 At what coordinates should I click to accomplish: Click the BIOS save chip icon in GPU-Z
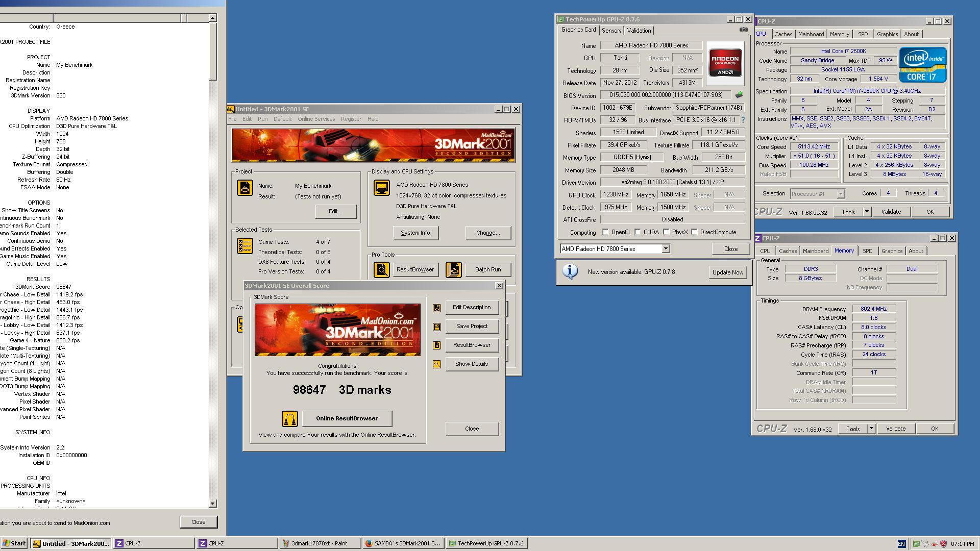click(x=739, y=95)
